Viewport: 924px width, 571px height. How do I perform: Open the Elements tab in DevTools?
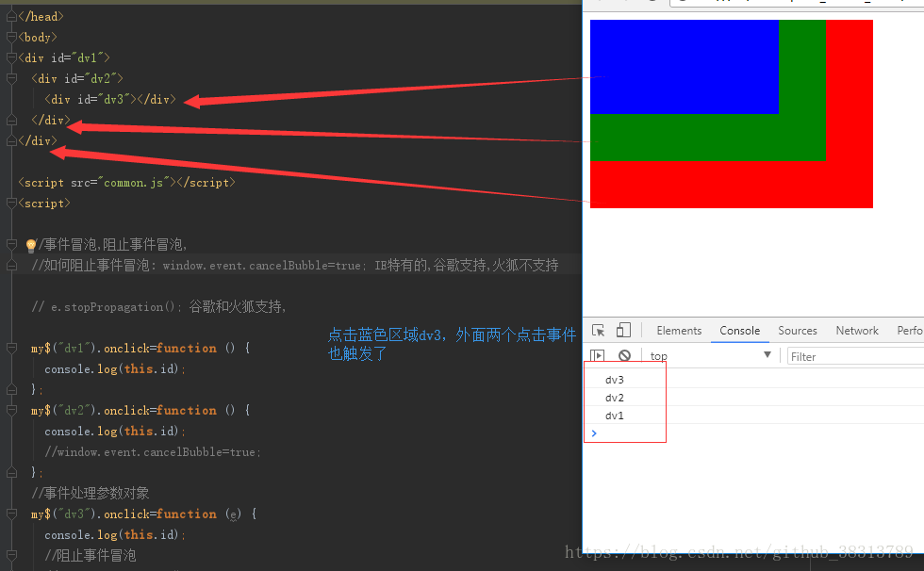point(679,331)
